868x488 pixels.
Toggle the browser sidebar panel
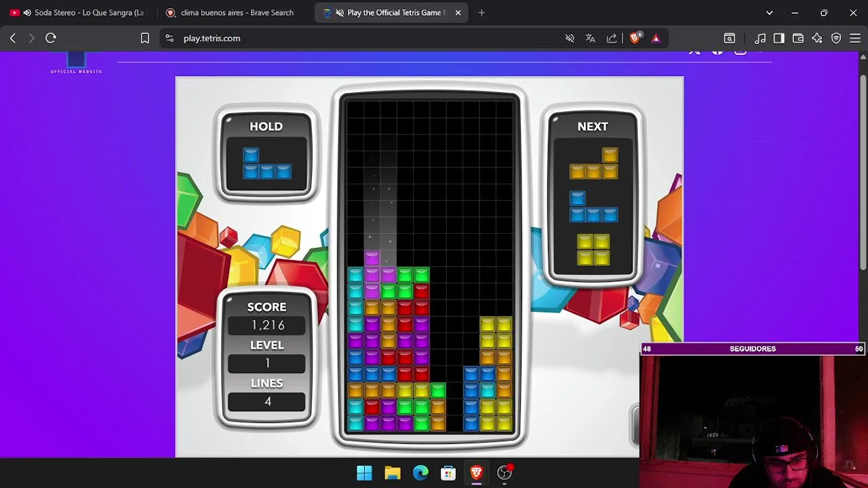pyautogui.click(x=779, y=39)
